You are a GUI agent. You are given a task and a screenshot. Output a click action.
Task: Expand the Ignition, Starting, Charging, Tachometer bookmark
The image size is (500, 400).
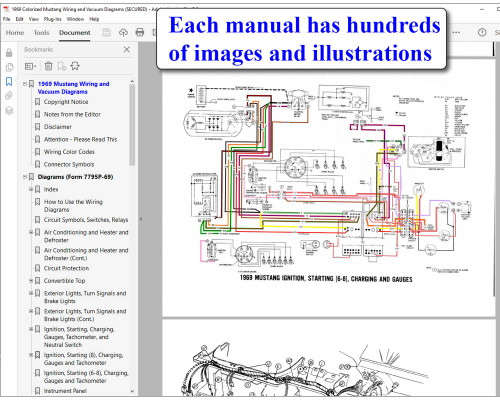31,329
